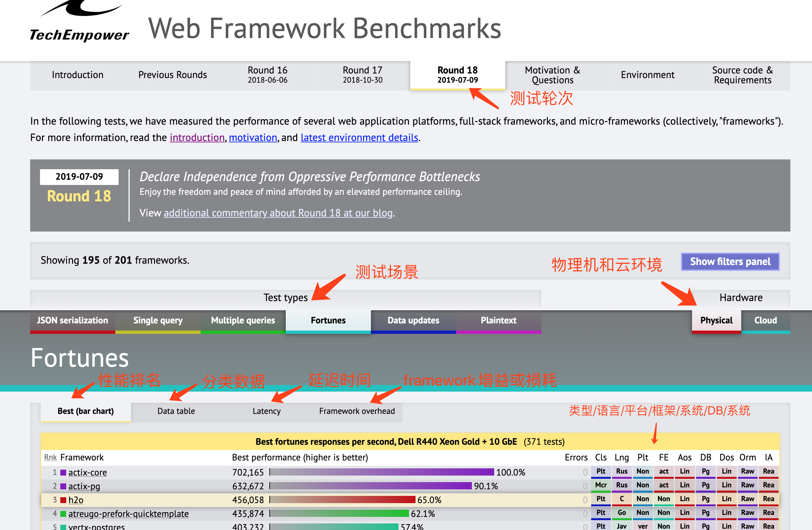Select the JSON serialization test type
The width and height of the screenshot is (812, 530).
[x=73, y=321]
